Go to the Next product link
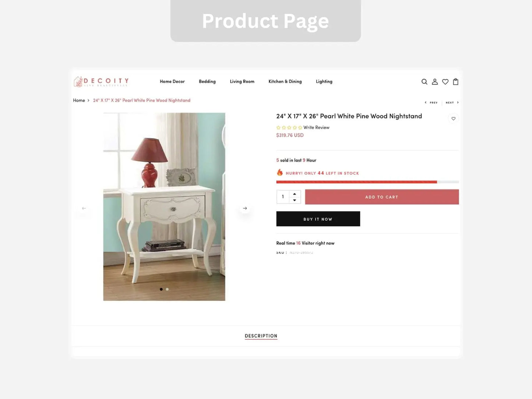Image resolution: width=532 pixels, height=399 pixels. click(452, 103)
